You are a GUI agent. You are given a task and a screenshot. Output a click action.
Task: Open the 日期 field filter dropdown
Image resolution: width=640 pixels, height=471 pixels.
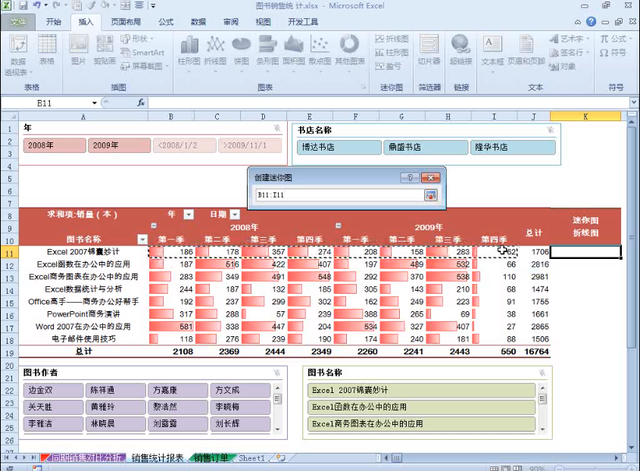point(235,214)
